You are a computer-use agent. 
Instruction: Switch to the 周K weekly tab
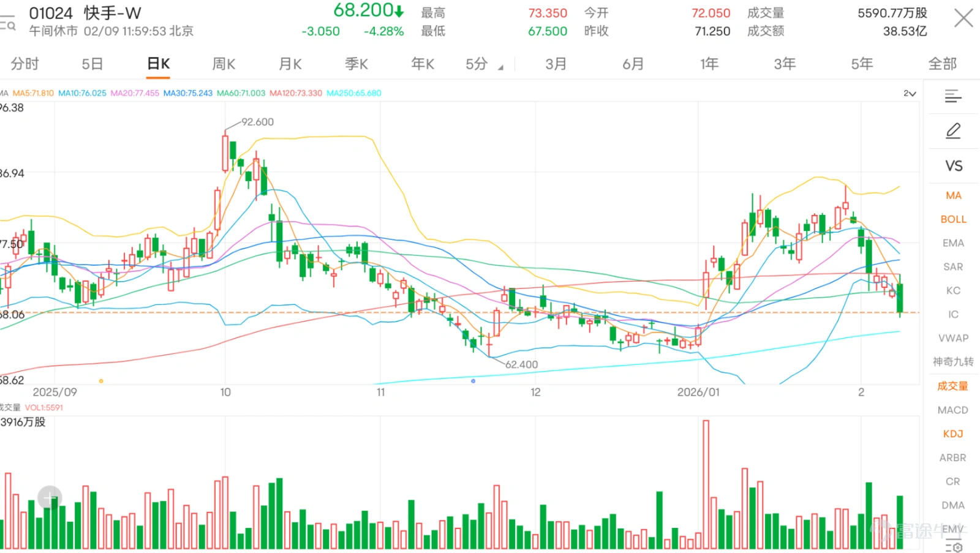(224, 64)
